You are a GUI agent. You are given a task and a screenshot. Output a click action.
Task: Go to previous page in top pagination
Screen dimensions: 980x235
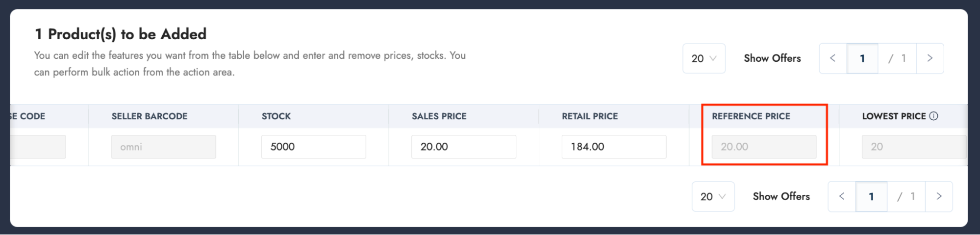pyautogui.click(x=832, y=58)
